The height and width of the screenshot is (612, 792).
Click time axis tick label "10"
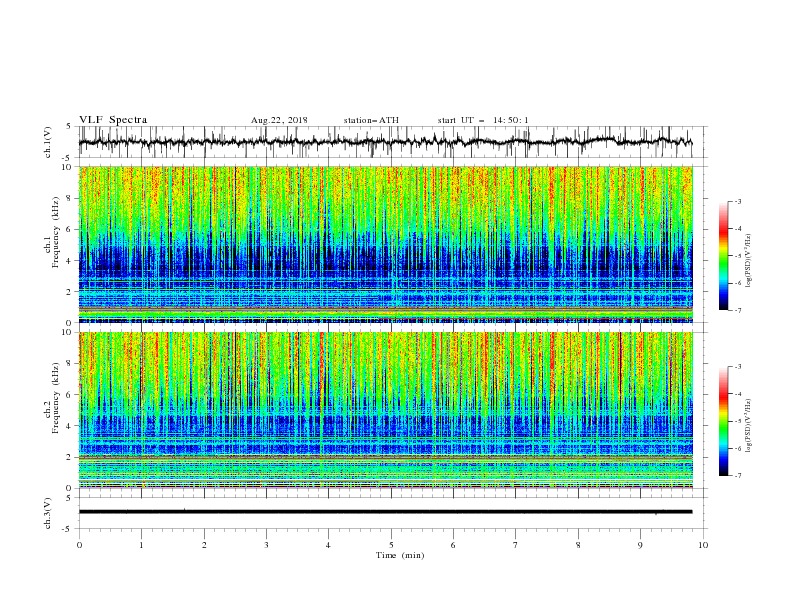point(703,545)
